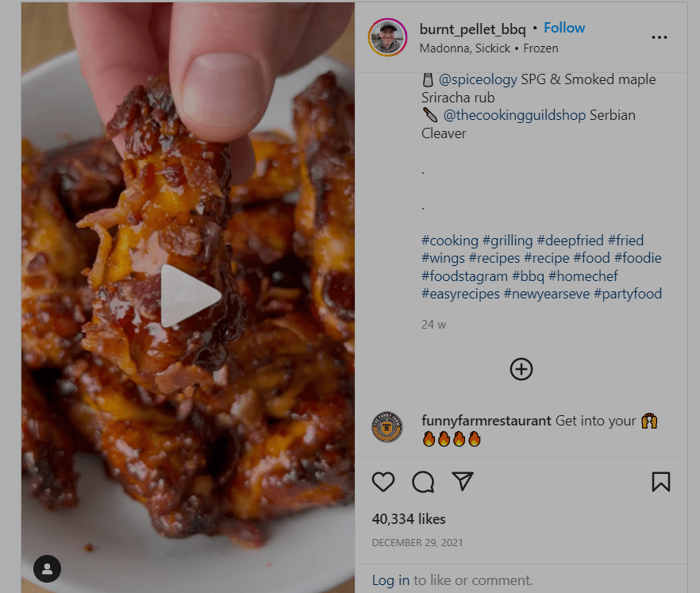This screenshot has width=700, height=593.
Task: Click Log in to like or comment
Action: 390,580
